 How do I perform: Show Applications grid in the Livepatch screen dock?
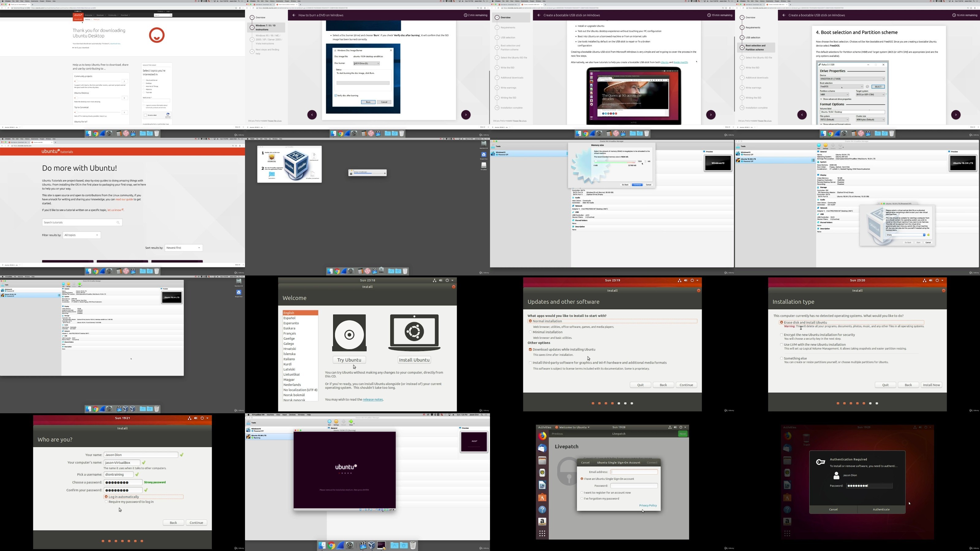point(542,534)
